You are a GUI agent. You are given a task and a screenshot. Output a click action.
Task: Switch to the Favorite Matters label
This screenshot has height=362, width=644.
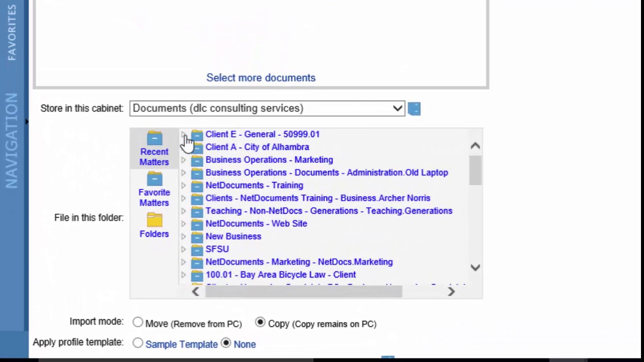point(154,198)
